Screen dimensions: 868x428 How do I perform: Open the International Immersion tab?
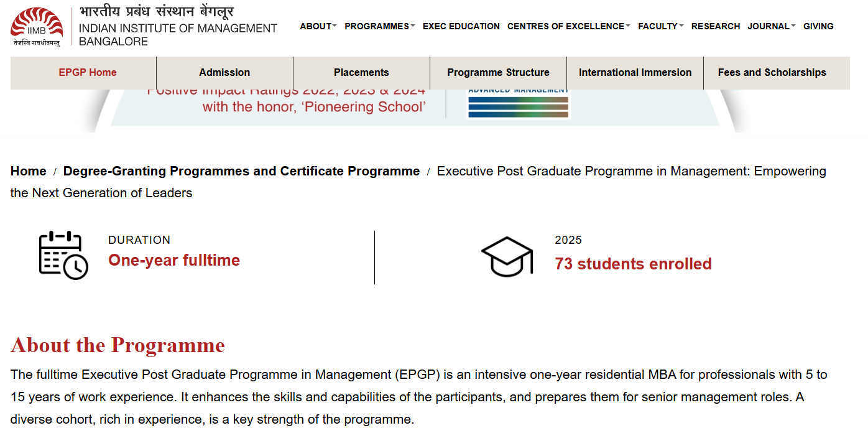(635, 72)
